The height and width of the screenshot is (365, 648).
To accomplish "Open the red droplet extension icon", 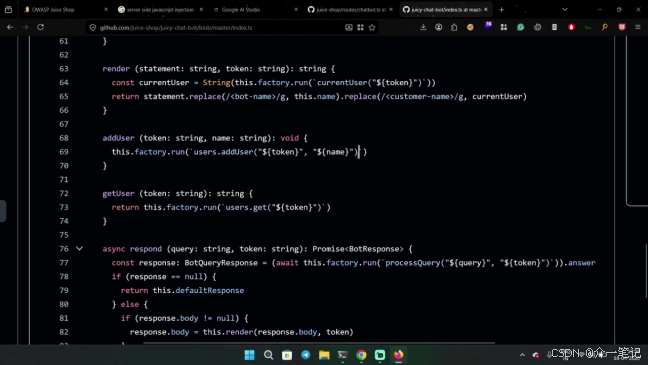I will click(572, 27).
